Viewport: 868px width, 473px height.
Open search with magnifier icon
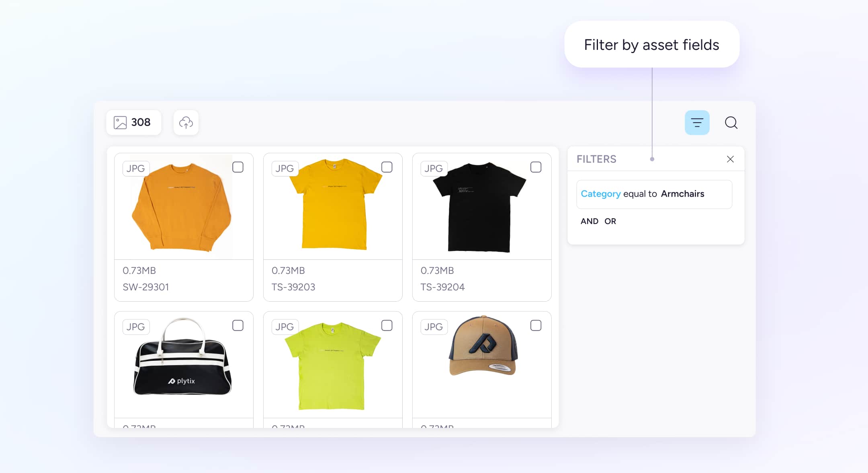(731, 123)
